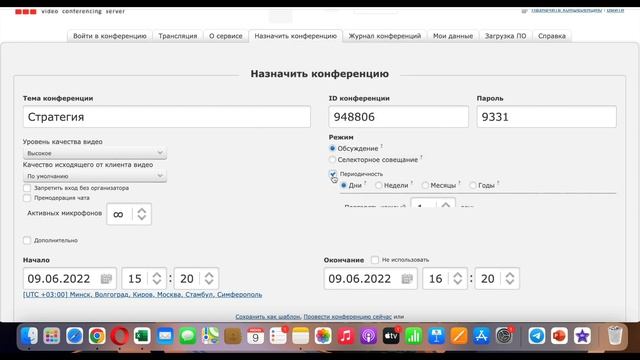Adjust the Окончание hour stepper showing 16
The width and height of the screenshot is (640, 360).
pos(458,278)
